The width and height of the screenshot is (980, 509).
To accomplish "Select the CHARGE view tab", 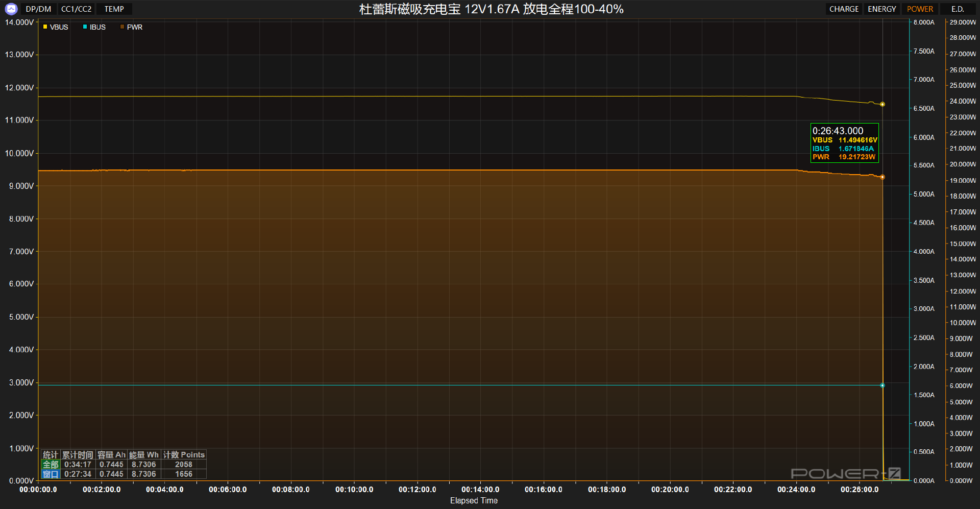I will coord(844,9).
